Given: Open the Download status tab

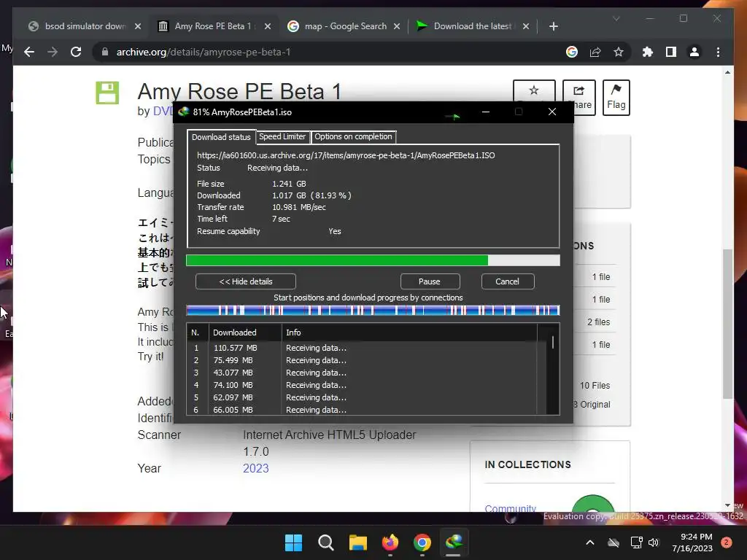Looking at the screenshot, I should coord(221,136).
